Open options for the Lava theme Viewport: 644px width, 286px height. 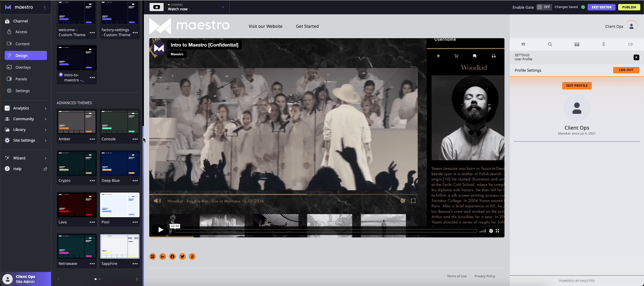[92, 222]
